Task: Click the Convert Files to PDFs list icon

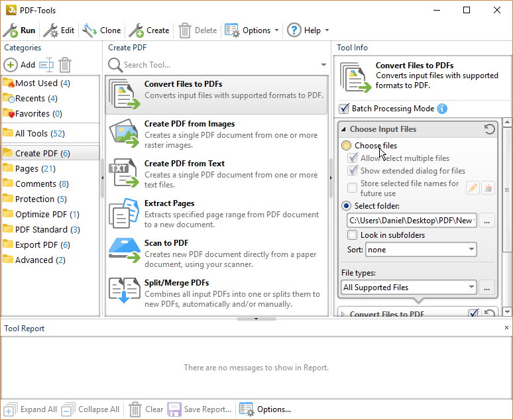Action: (x=125, y=94)
